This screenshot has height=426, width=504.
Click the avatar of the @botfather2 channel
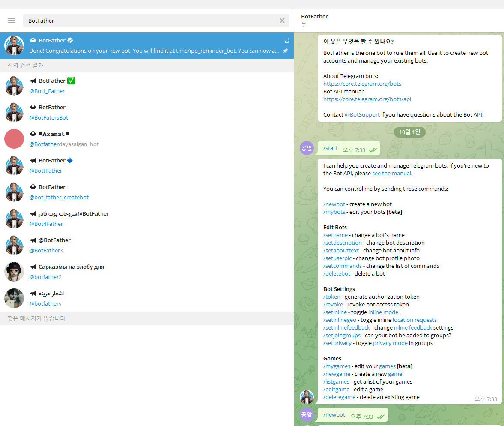[x=14, y=272]
